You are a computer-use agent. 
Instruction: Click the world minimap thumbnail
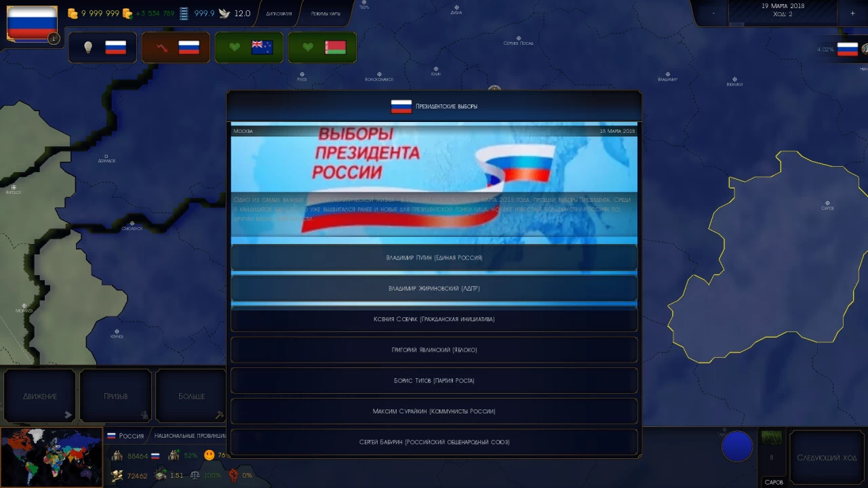point(51,457)
